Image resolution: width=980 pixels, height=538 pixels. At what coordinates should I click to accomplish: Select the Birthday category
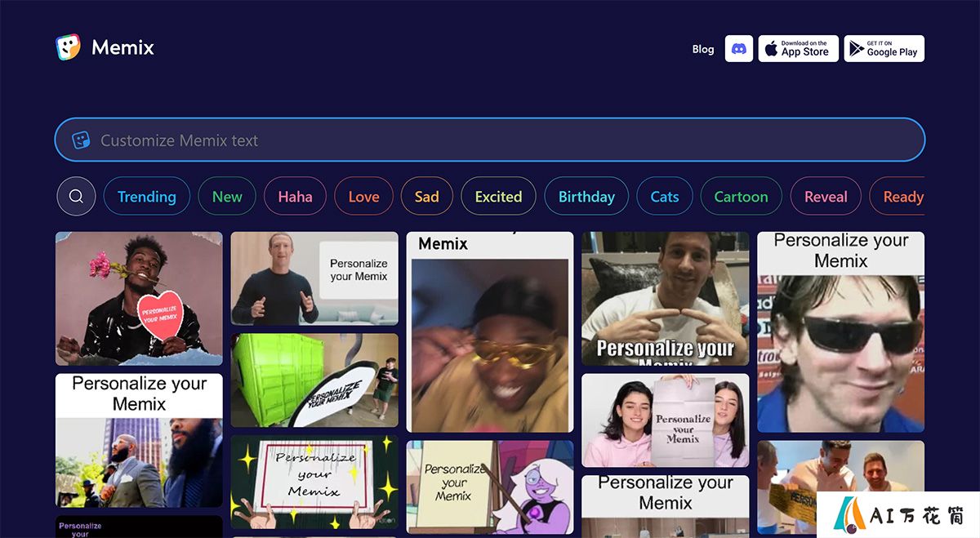pyautogui.click(x=586, y=196)
